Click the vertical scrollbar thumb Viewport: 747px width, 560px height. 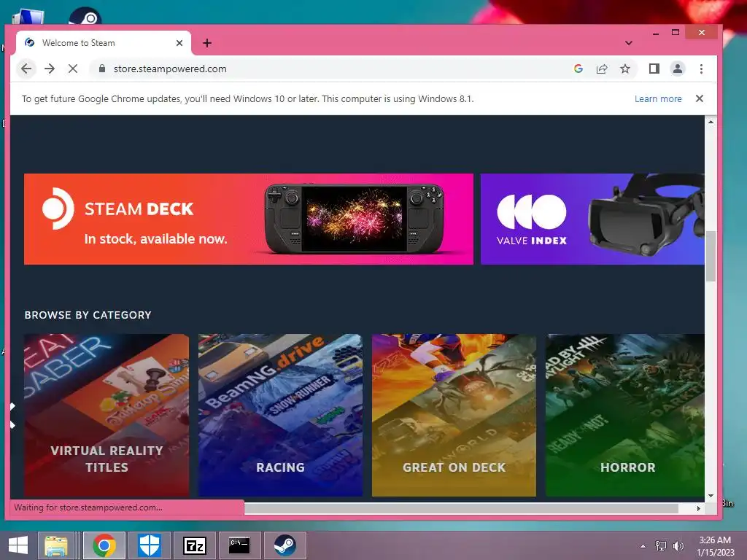click(711, 256)
